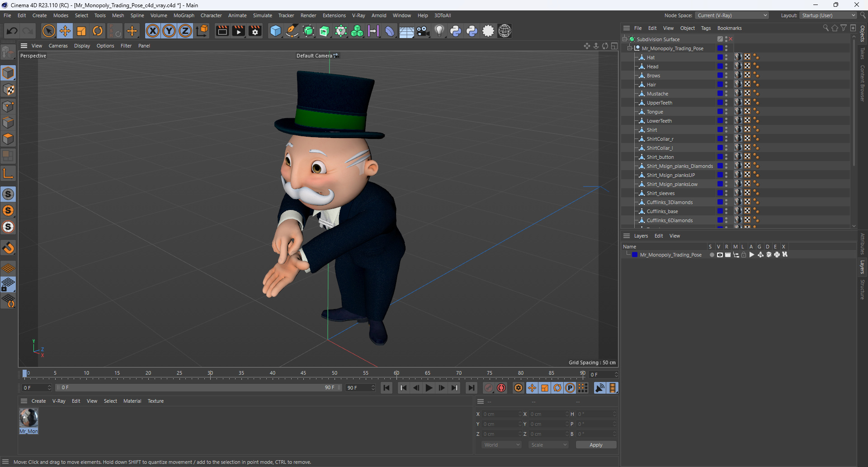Collapse Mr_Monopoly_Trading_Pose tree node
The width and height of the screenshot is (868, 467).
[630, 48]
